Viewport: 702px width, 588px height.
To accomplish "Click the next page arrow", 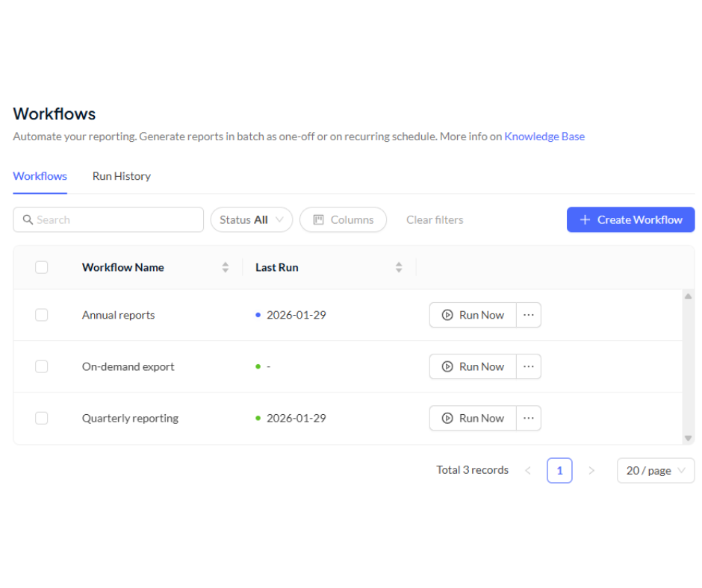I will [591, 470].
